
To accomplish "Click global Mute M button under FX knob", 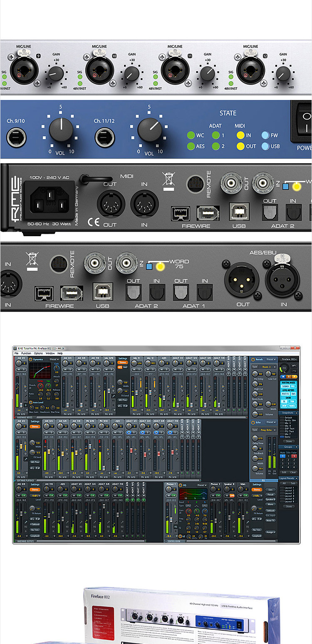I will tap(284, 376).
